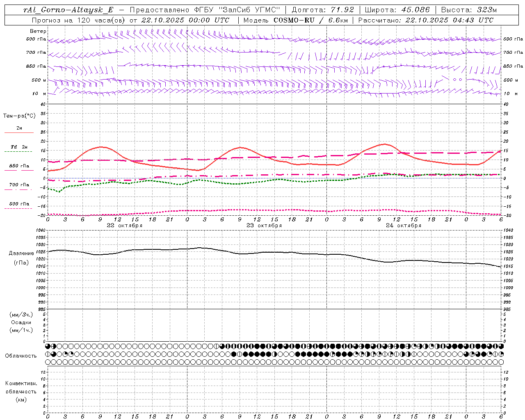Click the red 2m temperature curve peak on 24 октября

coord(385,144)
